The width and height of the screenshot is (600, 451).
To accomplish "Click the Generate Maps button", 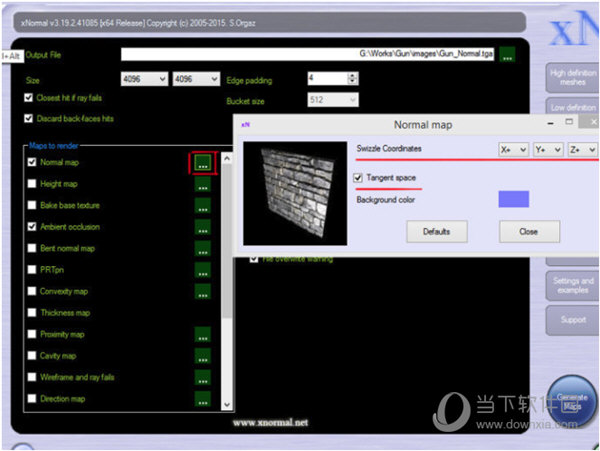I will coord(572,401).
